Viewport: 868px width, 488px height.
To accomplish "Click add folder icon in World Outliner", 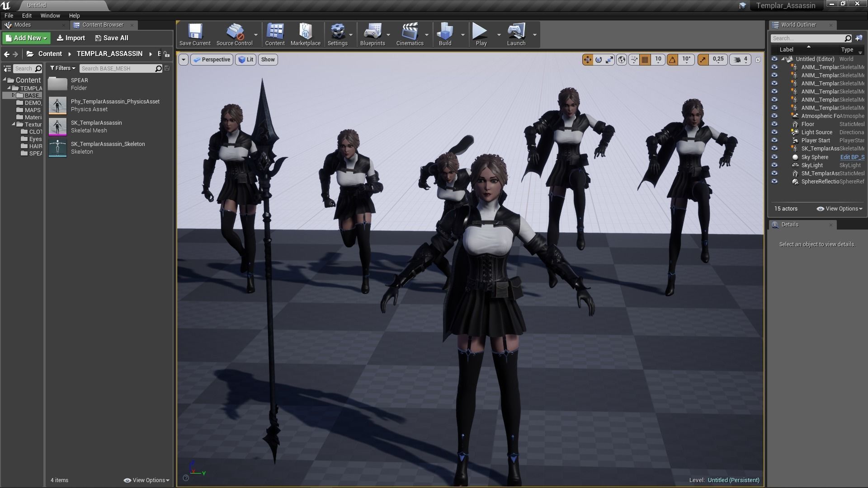I will coord(859,38).
